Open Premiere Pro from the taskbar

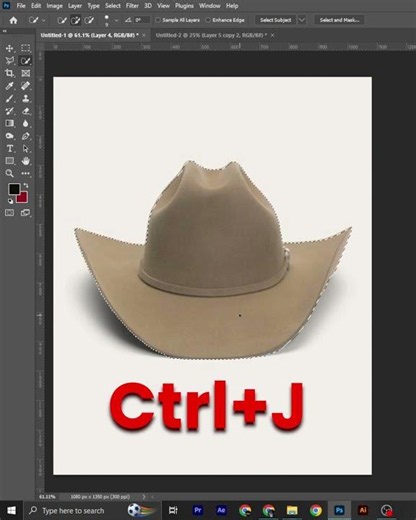coord(198,510)
